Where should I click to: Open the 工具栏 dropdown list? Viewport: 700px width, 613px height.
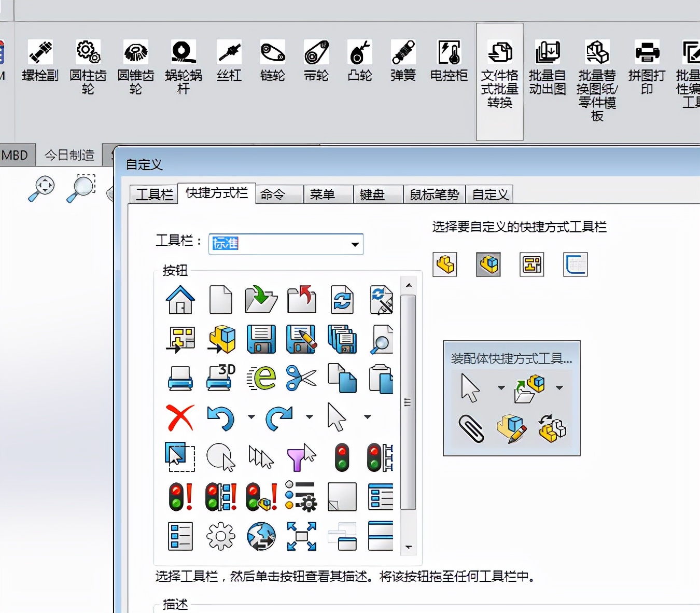point(354,244)
